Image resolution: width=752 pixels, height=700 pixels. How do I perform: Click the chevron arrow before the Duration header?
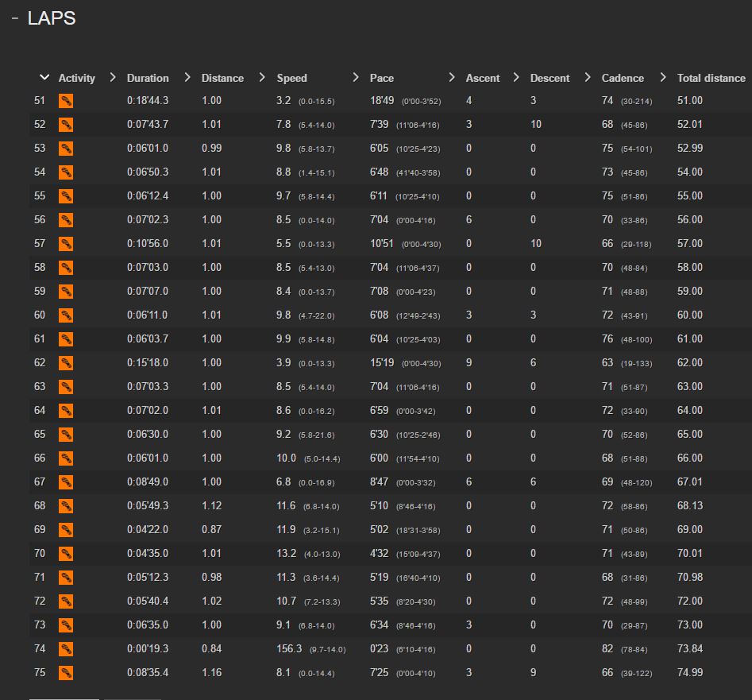click(x=113, y=77)
